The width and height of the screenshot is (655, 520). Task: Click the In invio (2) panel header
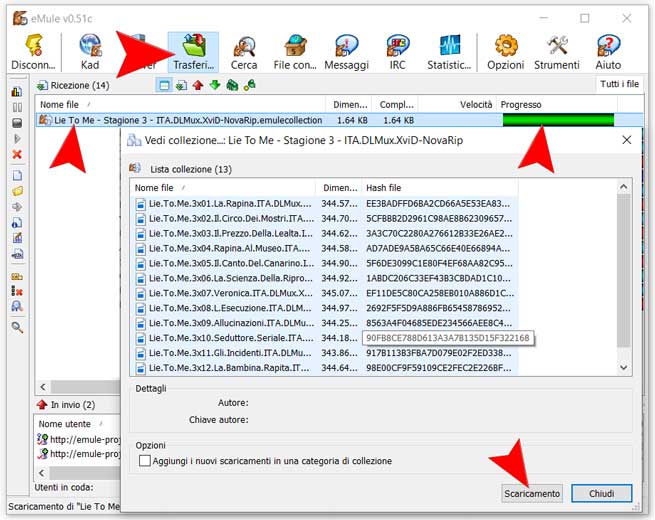pyautogui.click(x=66, y=405)
